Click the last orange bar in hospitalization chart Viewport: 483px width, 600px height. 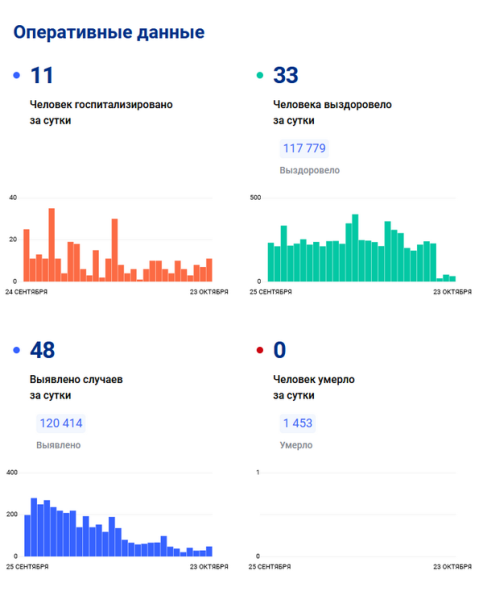pos(209,270)
